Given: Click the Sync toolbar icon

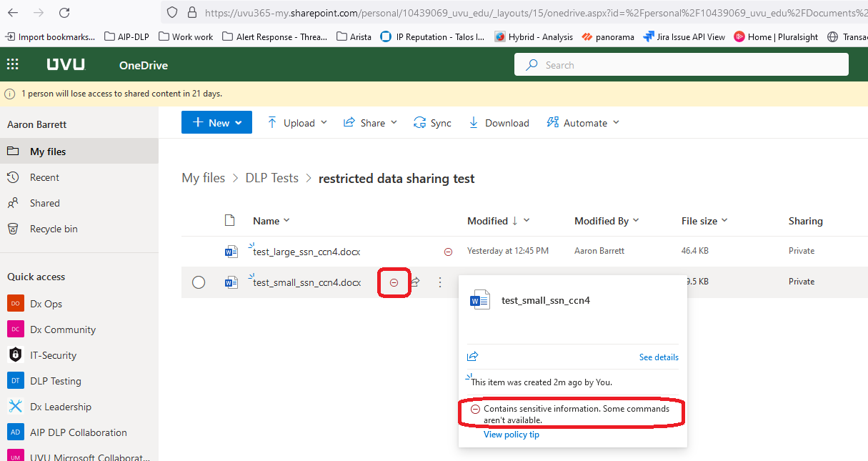Looking at the screenshot, I should pyautogui.click(x=421, y=122).
